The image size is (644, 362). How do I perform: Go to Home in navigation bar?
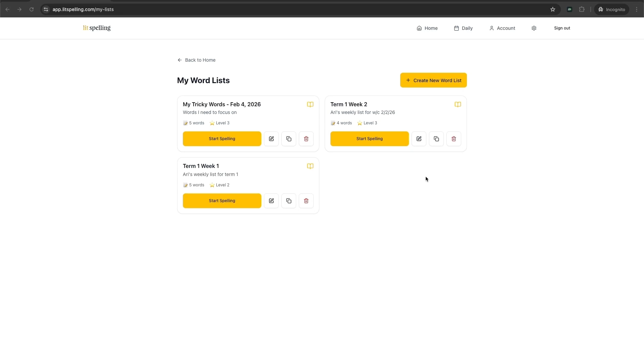pyautogui.click(x=427, y=28)
